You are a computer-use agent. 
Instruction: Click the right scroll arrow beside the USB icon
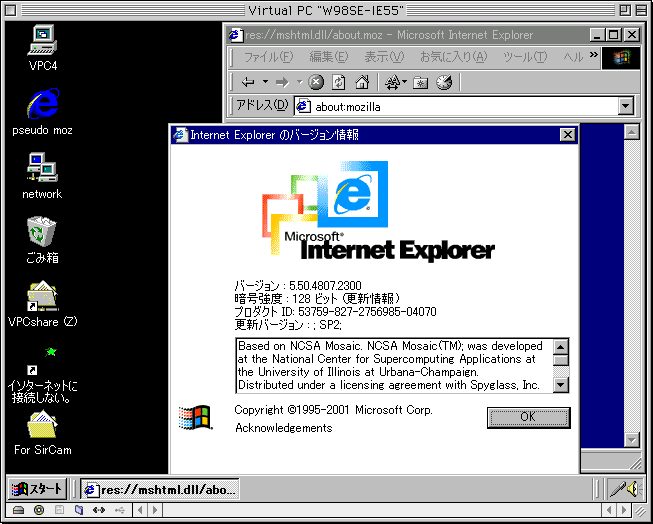click(155, 510)
